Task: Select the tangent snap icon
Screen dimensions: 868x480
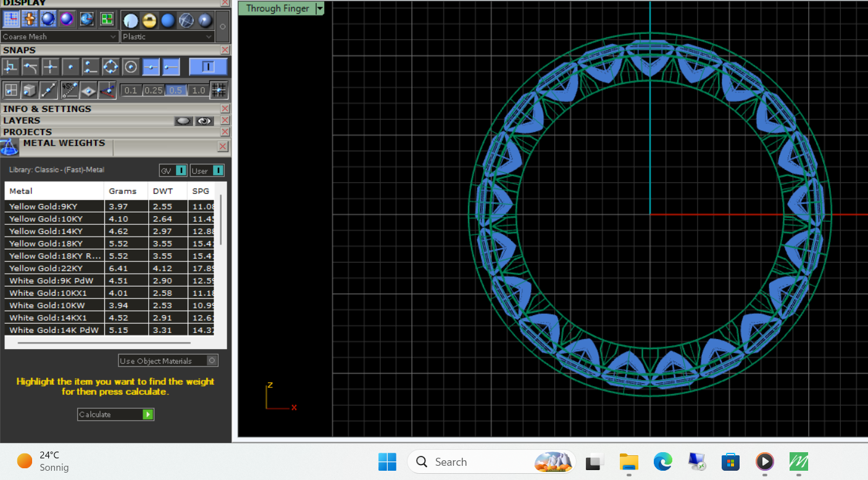Action: (30, 67)
